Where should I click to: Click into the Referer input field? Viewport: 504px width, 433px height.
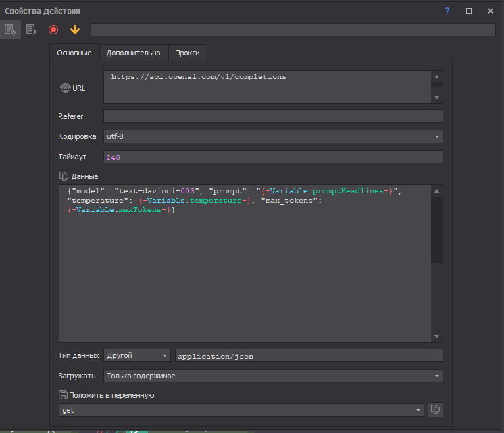[273, 116]
